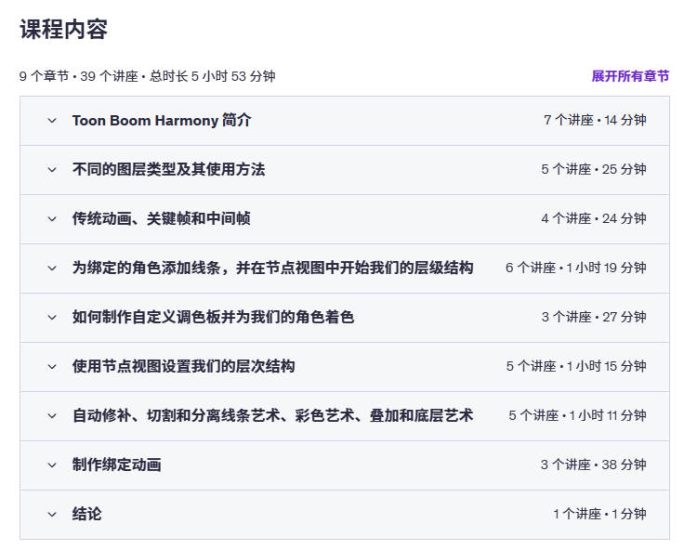
Task: Open the 不同的图层类型及其使用方法 section title
Action: pyautogui.click(x=168, y=170)
